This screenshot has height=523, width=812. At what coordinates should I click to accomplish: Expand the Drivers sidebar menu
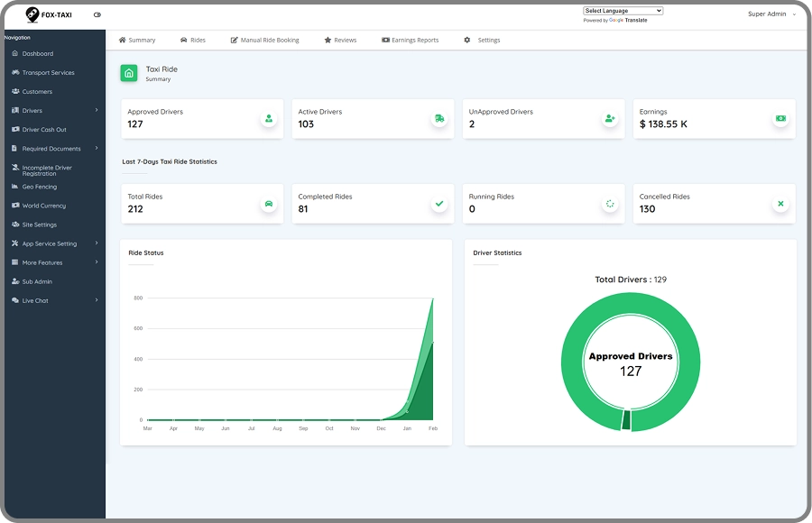(x=55, y=110)
